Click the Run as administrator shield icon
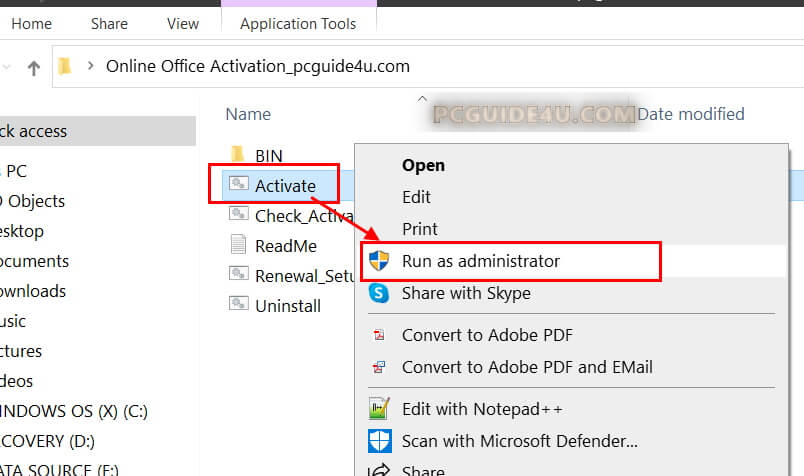 379,261
